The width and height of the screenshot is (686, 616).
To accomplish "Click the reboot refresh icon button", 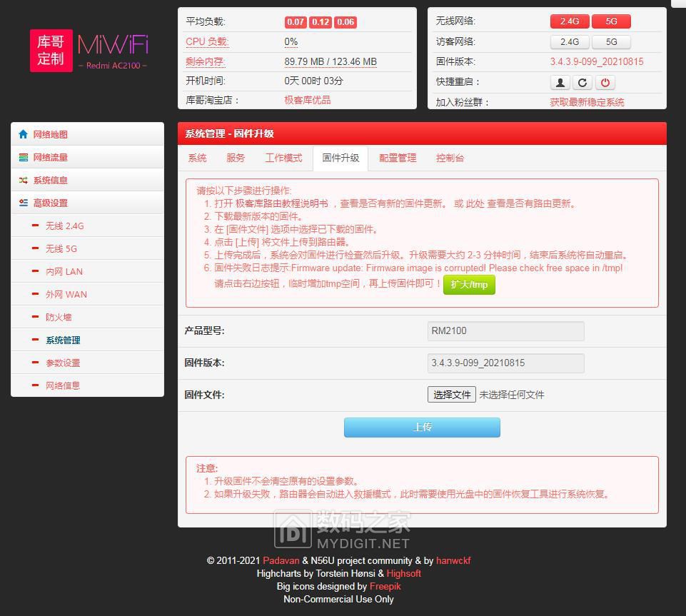I will click(582, 82).
